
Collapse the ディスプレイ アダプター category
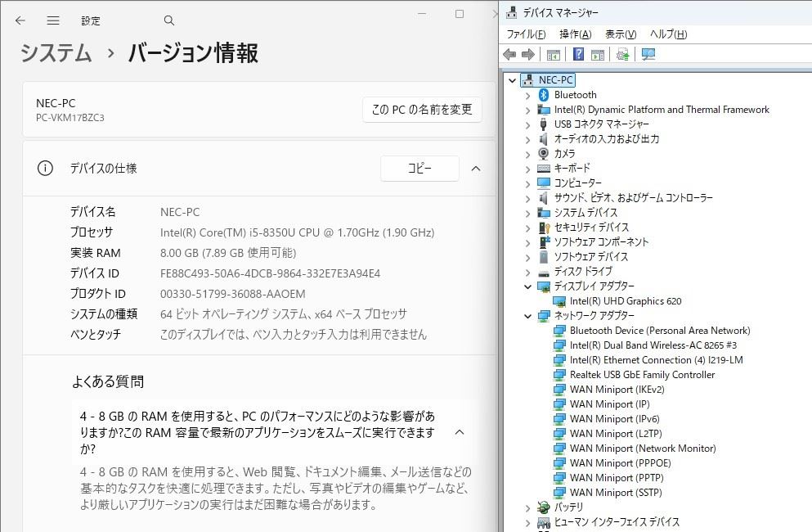527,286
